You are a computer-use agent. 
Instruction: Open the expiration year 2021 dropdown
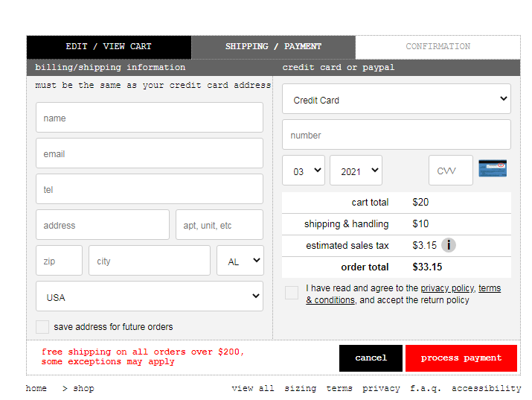[356, 171]
